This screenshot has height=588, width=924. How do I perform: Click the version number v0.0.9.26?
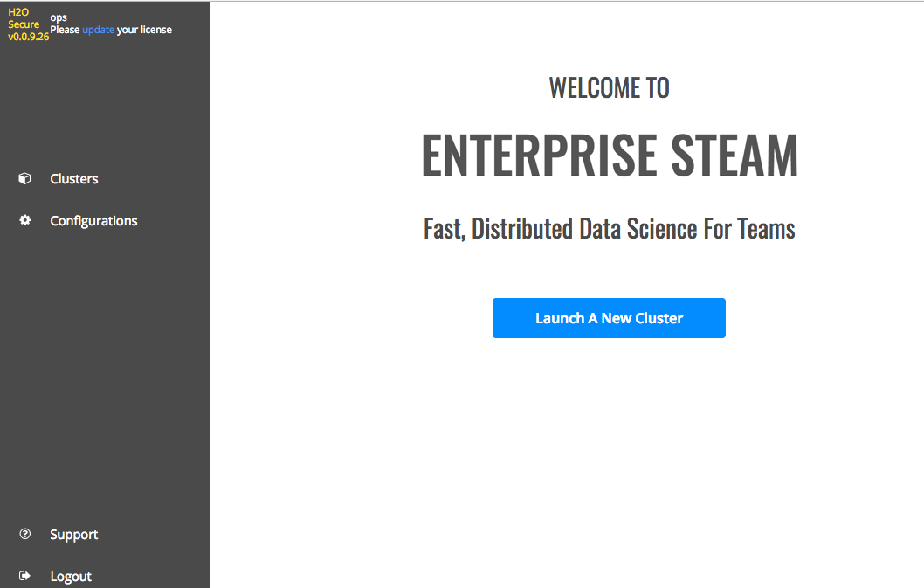pyautogui.click(x=28, y=37)
